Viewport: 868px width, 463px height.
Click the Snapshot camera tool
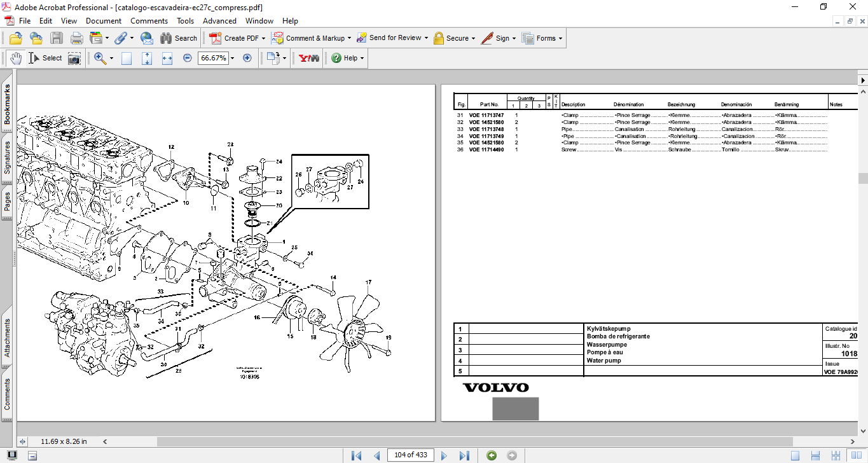click(x=74, y=58)
